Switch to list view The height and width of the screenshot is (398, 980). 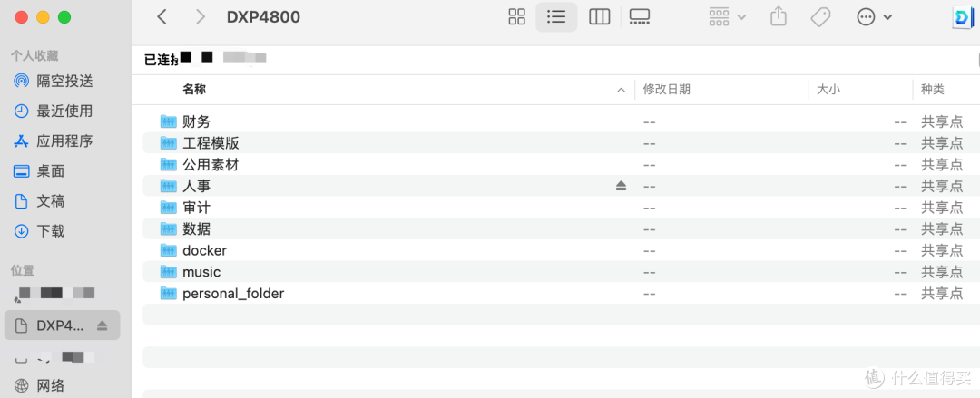[556, 17]
